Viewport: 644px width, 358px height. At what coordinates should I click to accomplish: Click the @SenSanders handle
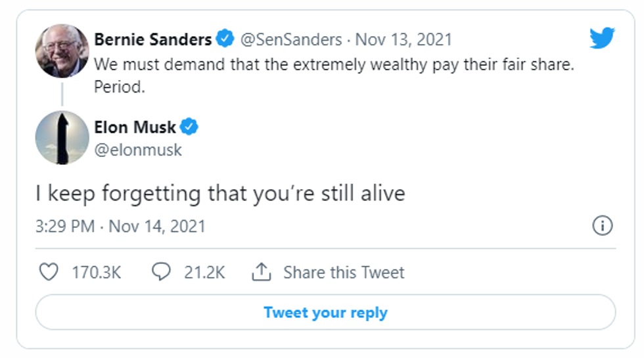tap(290, 39)
